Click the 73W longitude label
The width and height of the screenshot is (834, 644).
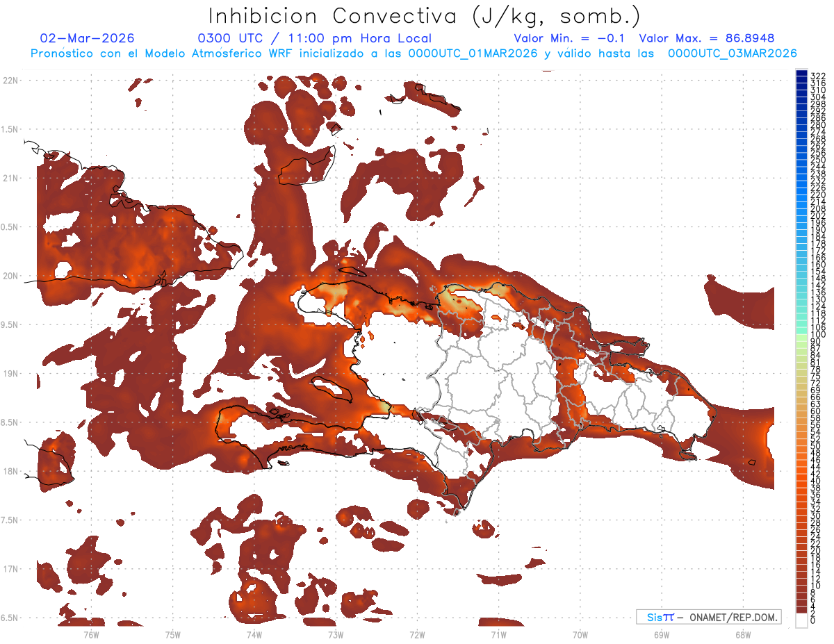pyautogui.click(x=336, y=634)
